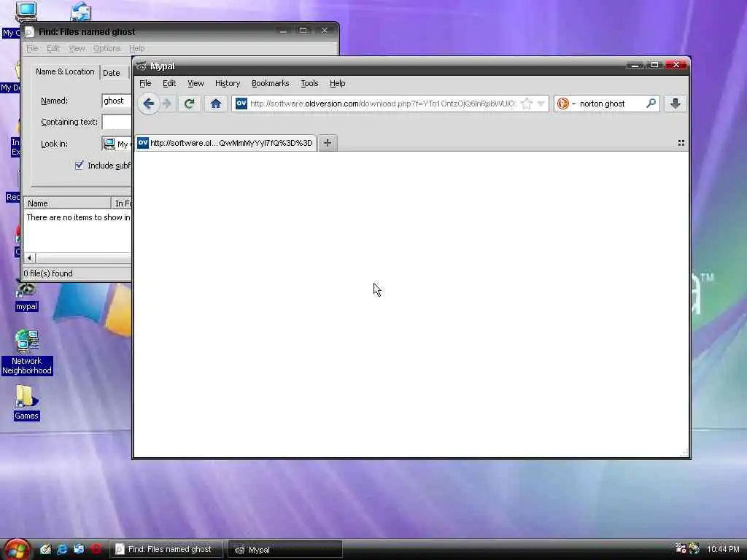Click the Start button orb
747x560 pixels.
pyautogui.click(x=18, y=549)
